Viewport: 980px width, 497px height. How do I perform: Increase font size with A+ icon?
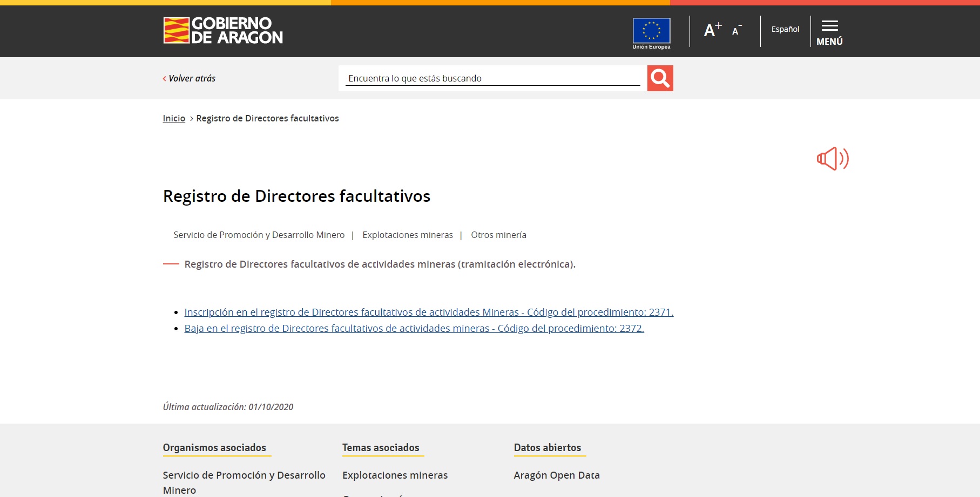pos(712,30)
